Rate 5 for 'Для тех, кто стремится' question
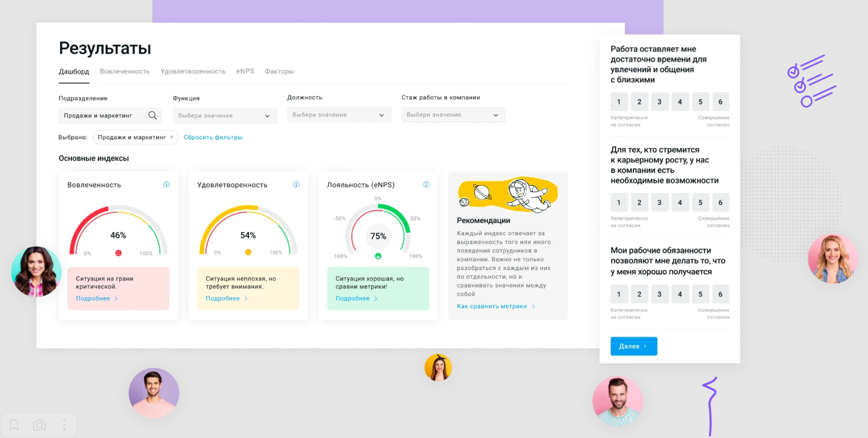Viewport: 868px width, 438px height. pyautogui.click(x=700, y=203)
